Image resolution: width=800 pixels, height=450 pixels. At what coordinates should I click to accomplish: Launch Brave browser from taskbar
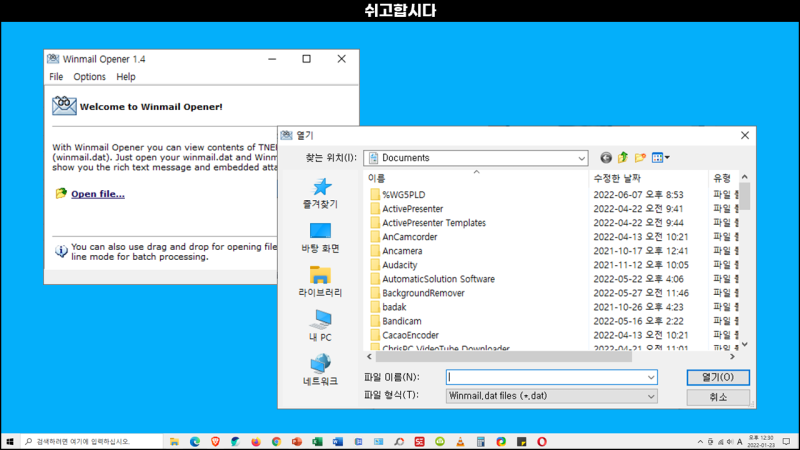pos(215,441)
